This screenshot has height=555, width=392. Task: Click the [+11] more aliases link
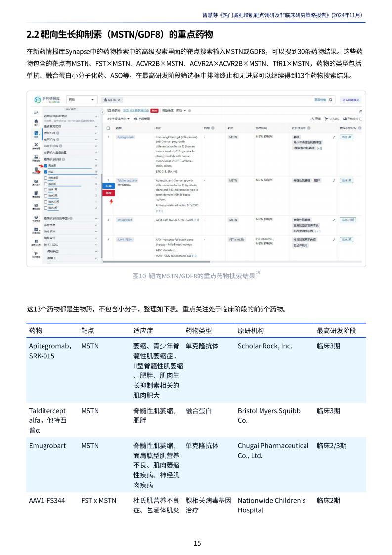click(x=159, y=211)
